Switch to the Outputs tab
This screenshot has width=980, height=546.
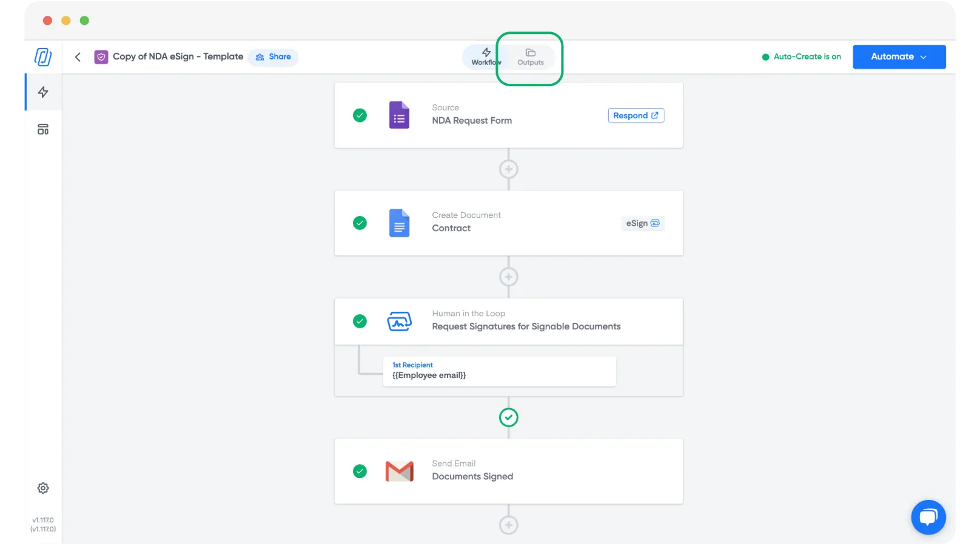pos(531,57)
